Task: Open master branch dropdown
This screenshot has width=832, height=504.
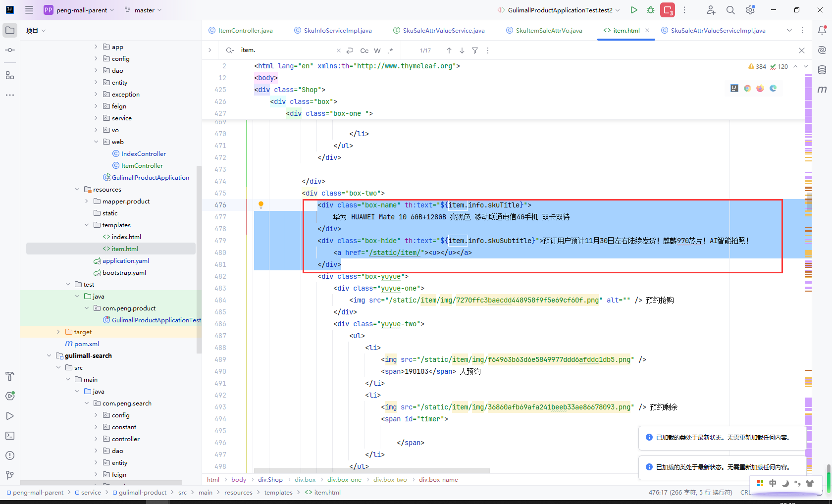Action: [143, 10]
